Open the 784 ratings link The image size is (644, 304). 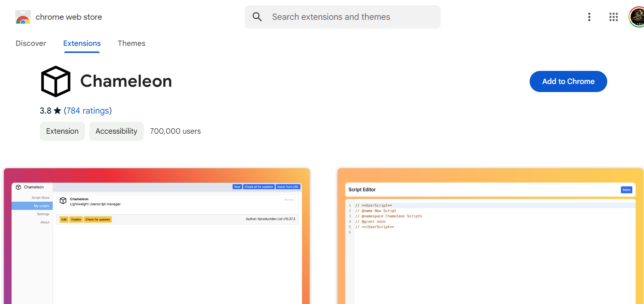tap(88, 111)
